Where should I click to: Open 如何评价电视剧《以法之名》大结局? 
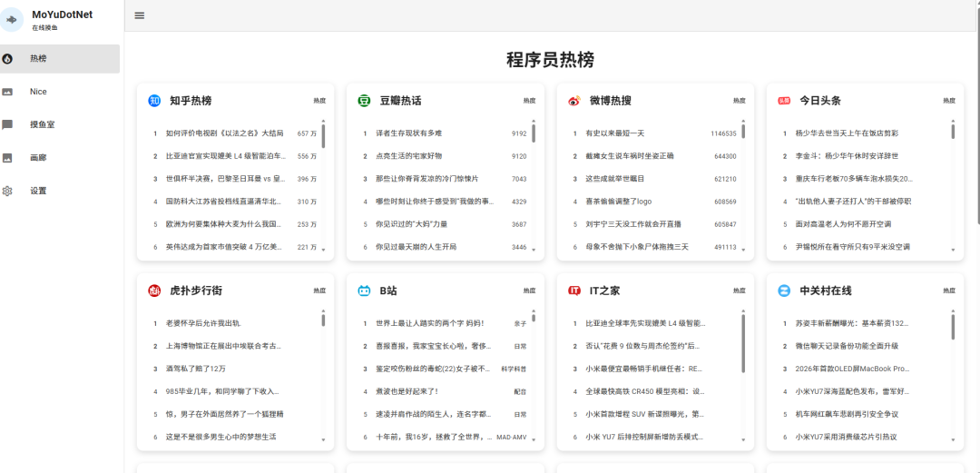click(x=224, y=133)
